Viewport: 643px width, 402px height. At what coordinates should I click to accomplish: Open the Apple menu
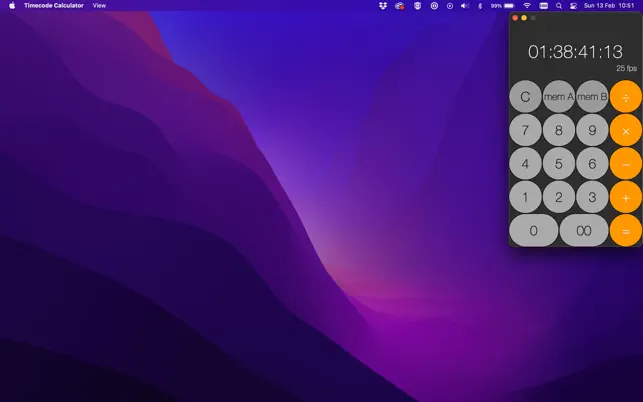(12, 5)
